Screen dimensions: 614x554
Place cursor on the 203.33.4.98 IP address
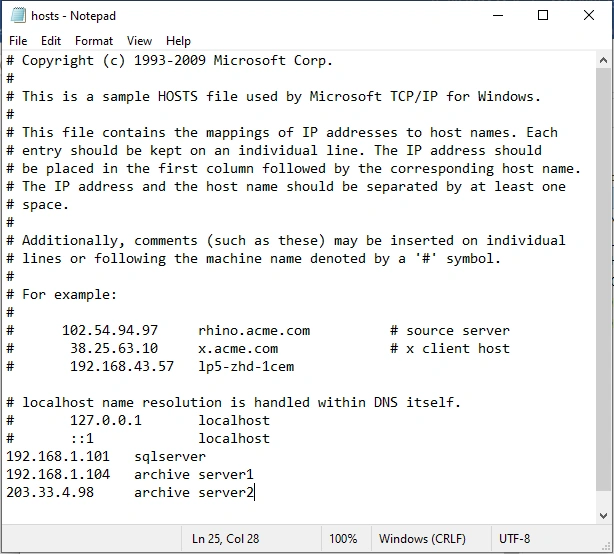click(x=50, y=492)
